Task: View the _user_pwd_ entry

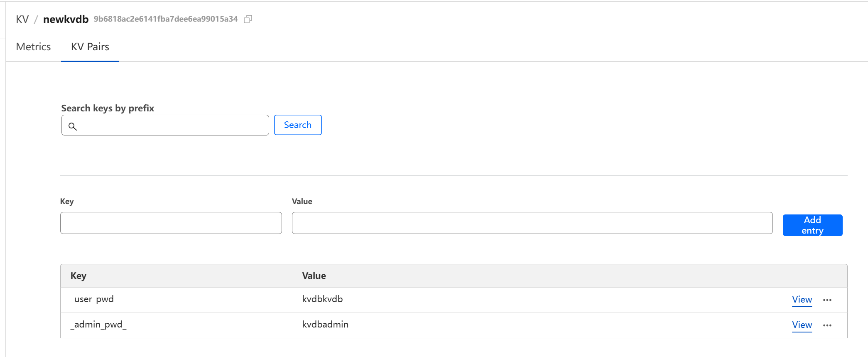Action: pos(802,300)
